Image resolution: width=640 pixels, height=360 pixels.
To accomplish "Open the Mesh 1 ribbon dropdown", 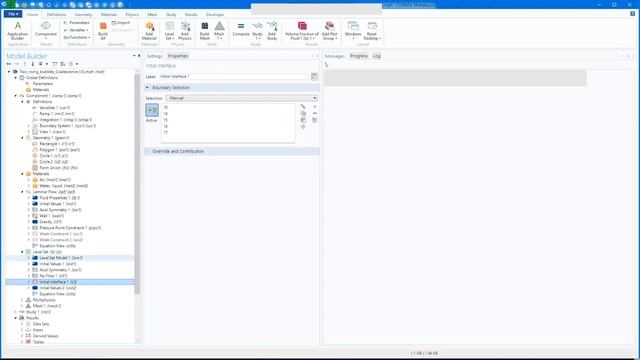I will [x=219, y=31].
